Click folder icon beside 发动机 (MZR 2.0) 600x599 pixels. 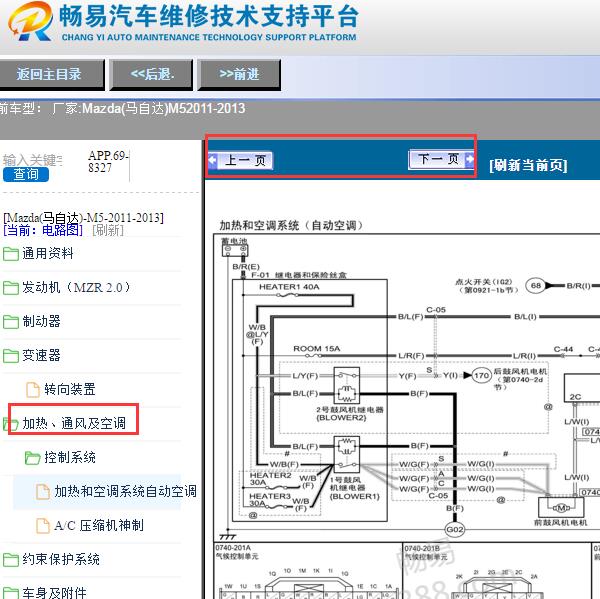11,288
